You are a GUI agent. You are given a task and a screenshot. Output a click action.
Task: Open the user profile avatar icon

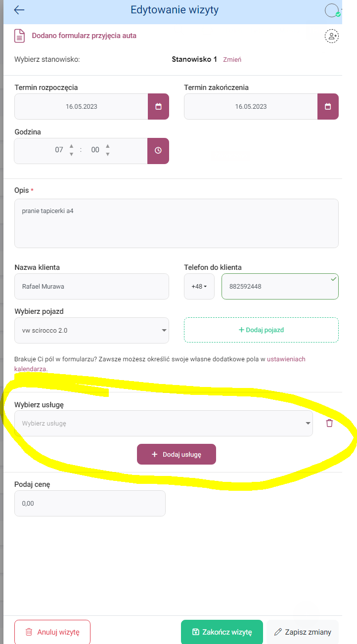pyautogui.click(x=332, y=10)
